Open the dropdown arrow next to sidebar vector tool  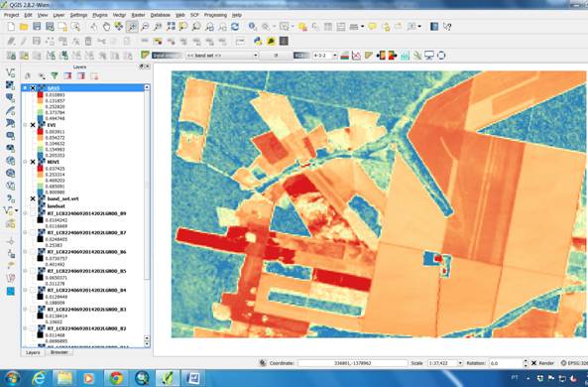(x=17, y=210)
